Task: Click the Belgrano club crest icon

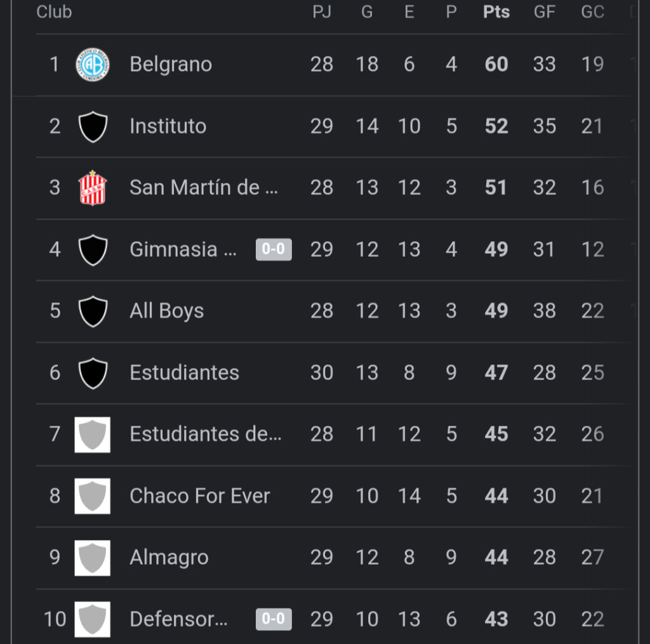Action: [x=93, y=65]
